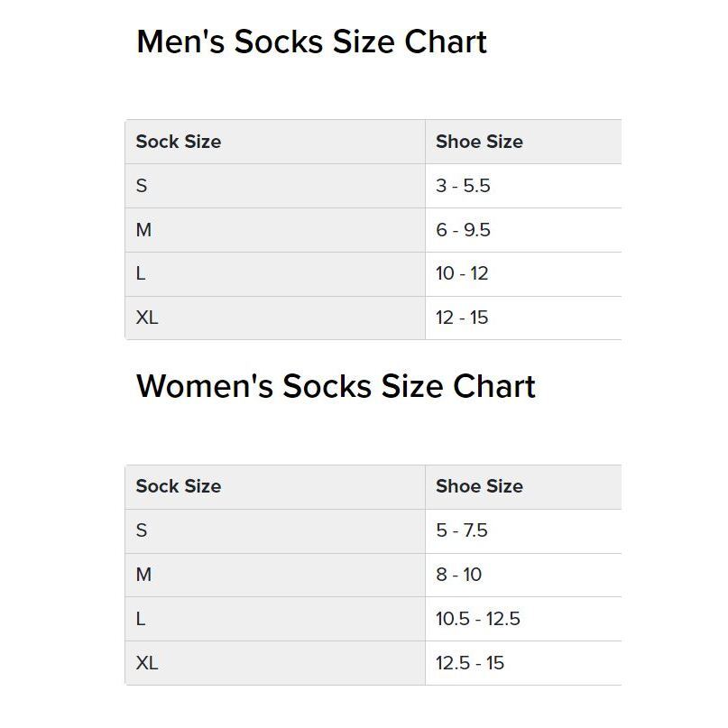This screenshot has height=728, width=728.
Task: Select the 3 - 5.5 shoe size cell
Action: tap(463, 186)
